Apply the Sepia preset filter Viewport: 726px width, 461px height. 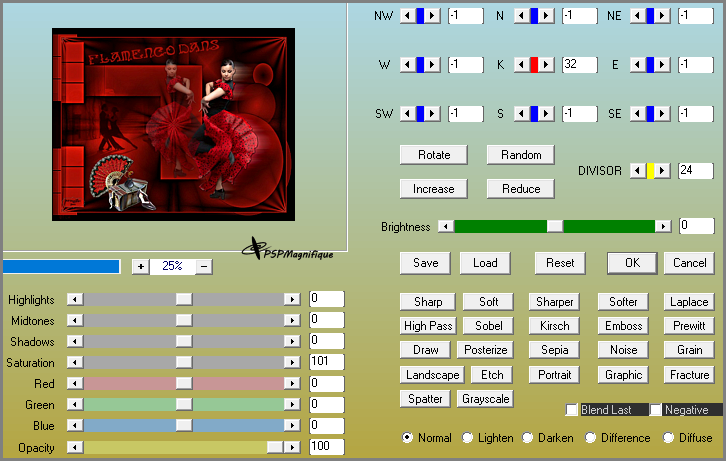click(554, 350)
